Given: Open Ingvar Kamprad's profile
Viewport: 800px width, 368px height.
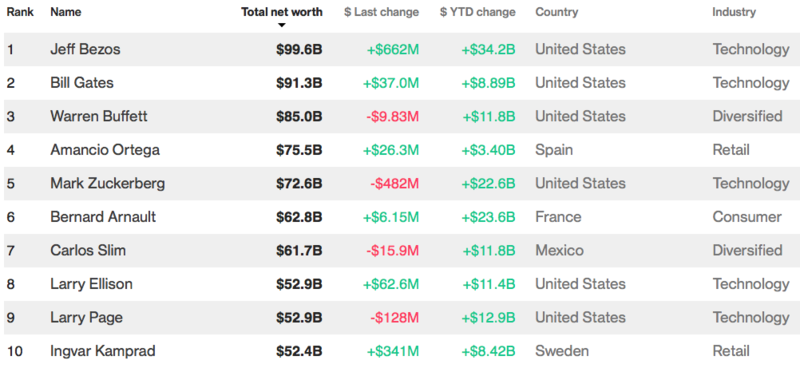Looking at the screenshot, I should (103, 351).
